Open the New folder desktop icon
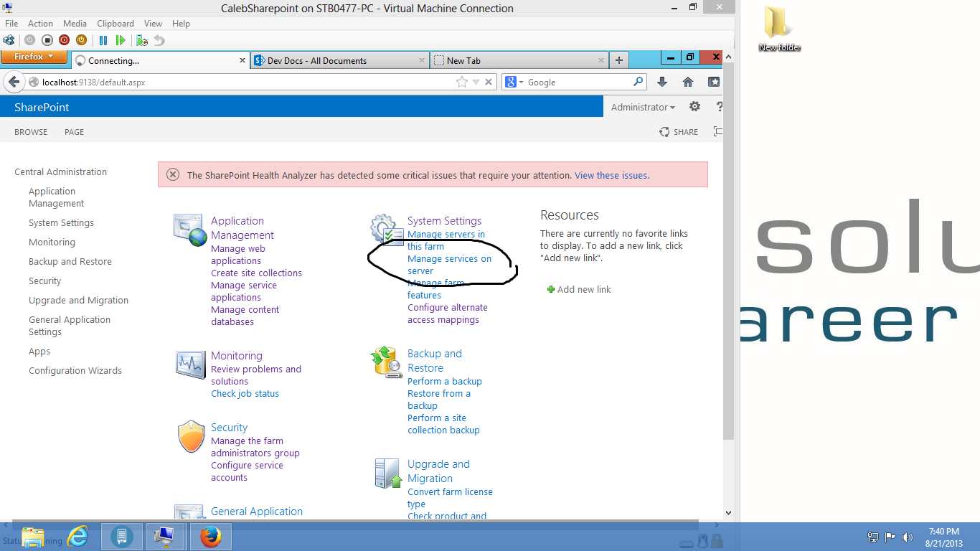This screenshot has width=980, height=551. (779, 29)
